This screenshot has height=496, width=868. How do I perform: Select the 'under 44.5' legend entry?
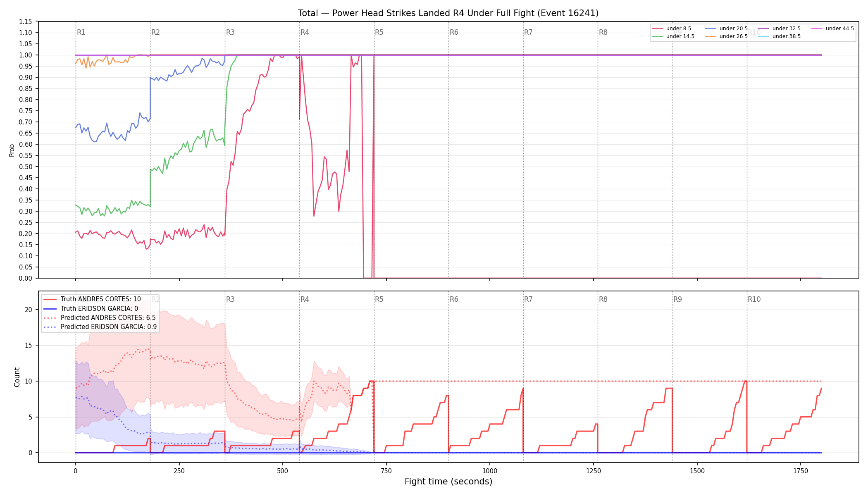click(x=832, y=29)
